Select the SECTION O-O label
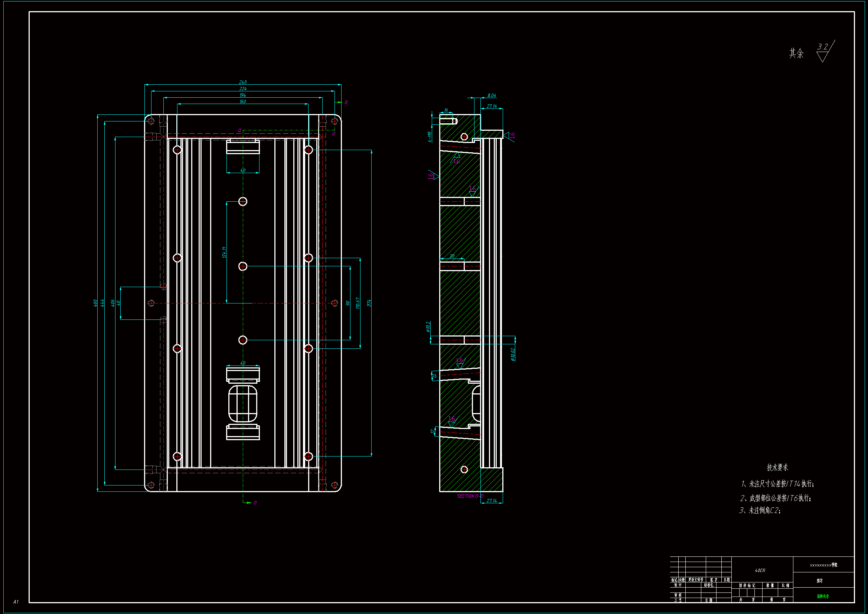 (x=470, y=496)
